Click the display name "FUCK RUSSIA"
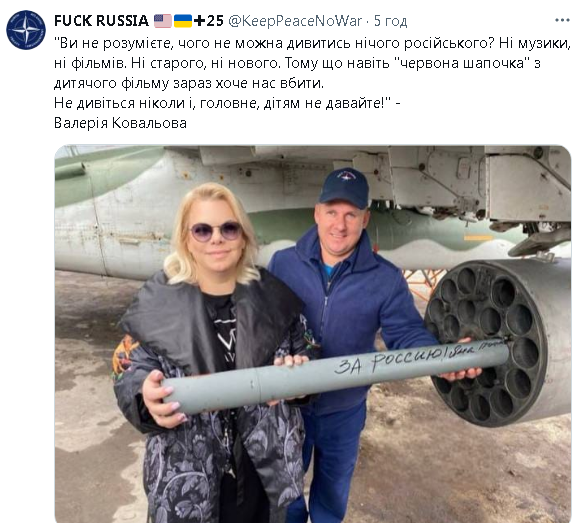This screenshot has height=523, width=579. point(101,21)
